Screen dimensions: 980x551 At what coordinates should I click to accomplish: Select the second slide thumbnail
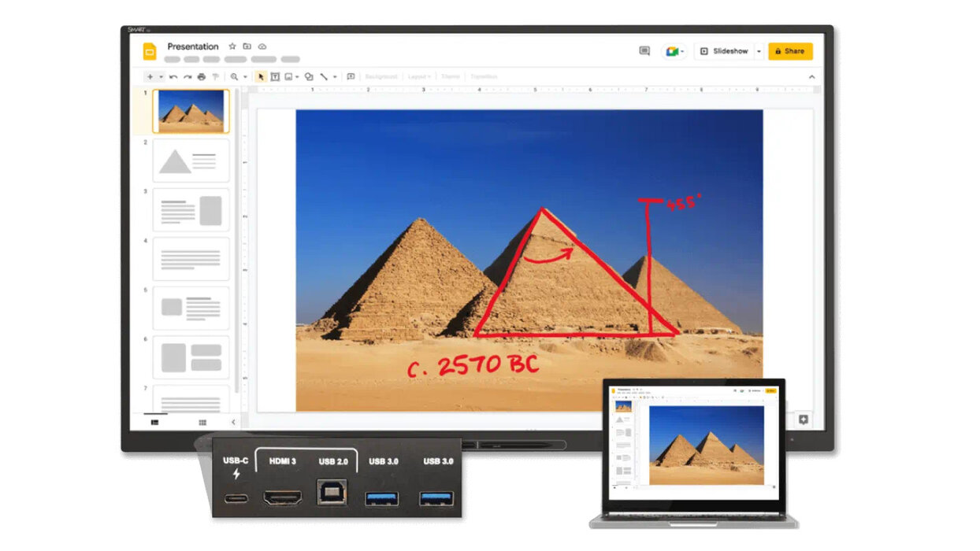tap(191, 161)
